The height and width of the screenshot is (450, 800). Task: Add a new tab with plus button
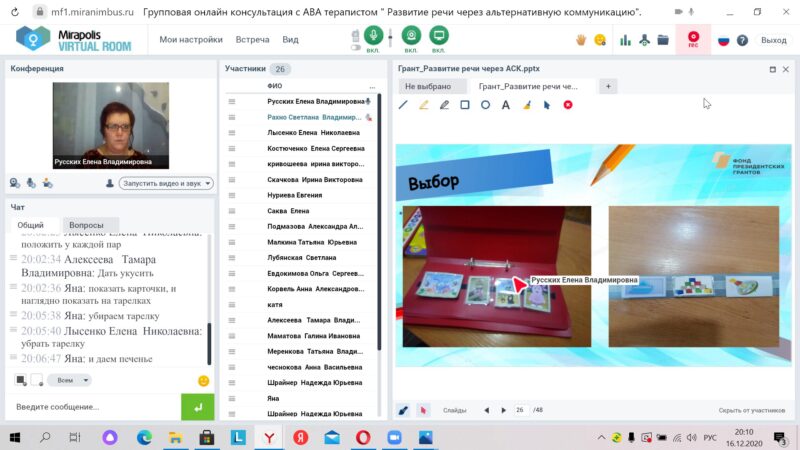click(x=608, y=86)
